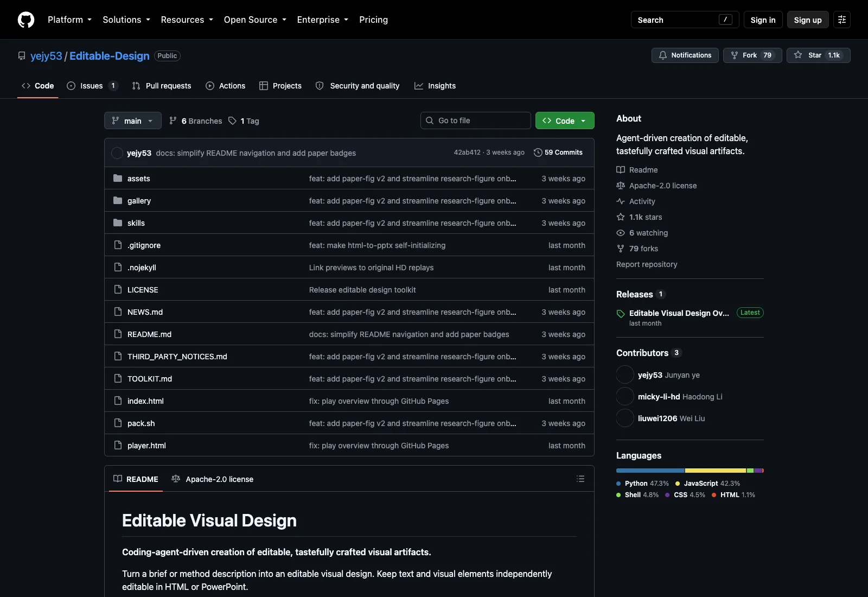Click the branch icon beside 6 Branches
Viewport: 868px width, 597px height.
pos(173,120)
